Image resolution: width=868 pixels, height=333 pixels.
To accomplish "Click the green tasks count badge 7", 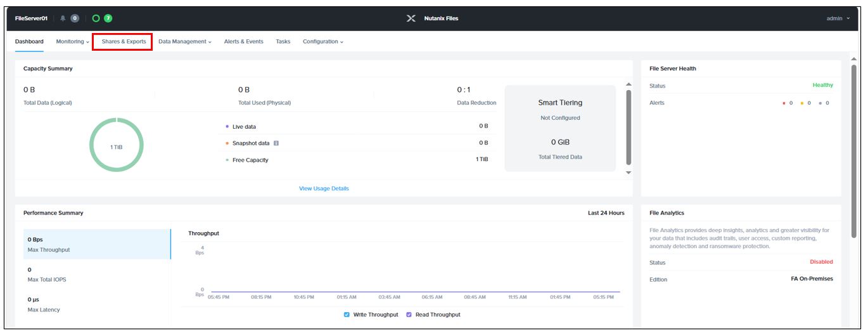I will tap(108, 18).
